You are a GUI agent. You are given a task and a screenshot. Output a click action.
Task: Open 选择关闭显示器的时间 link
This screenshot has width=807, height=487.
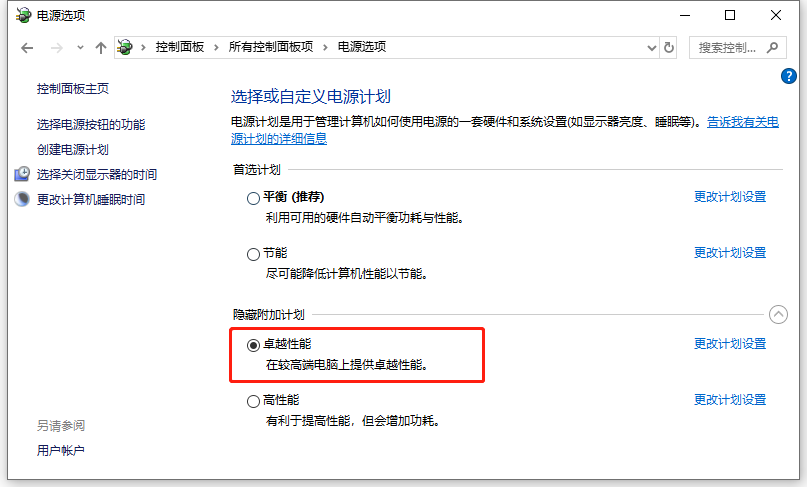point(97,175)
